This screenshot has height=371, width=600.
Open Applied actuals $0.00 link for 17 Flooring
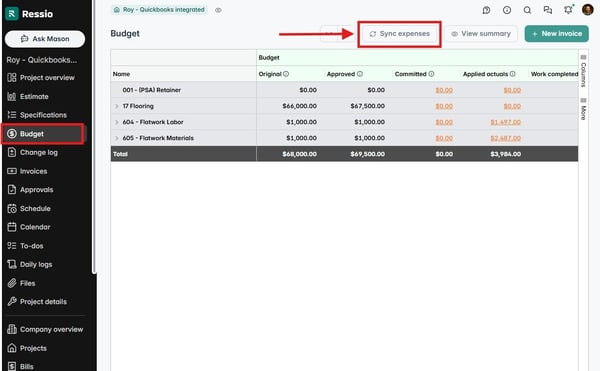coord(512,106)
